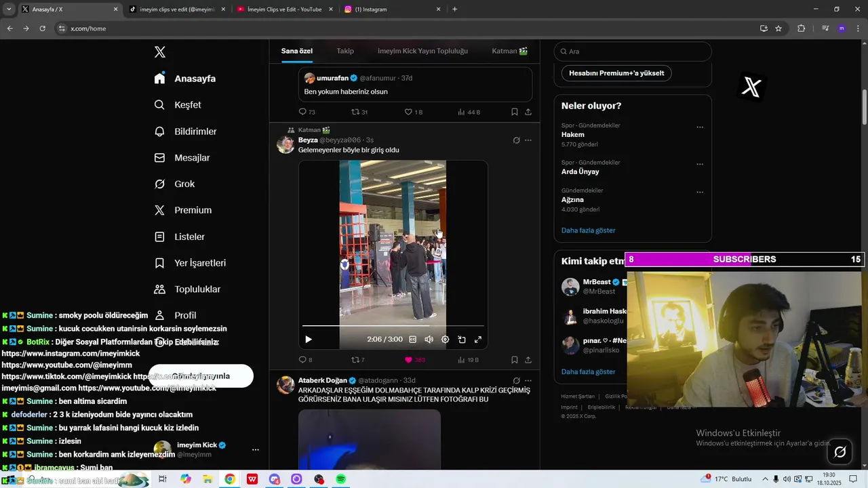The image size is (868, 488).
Task: Reload the x.com page
Action: coord(42,28)
